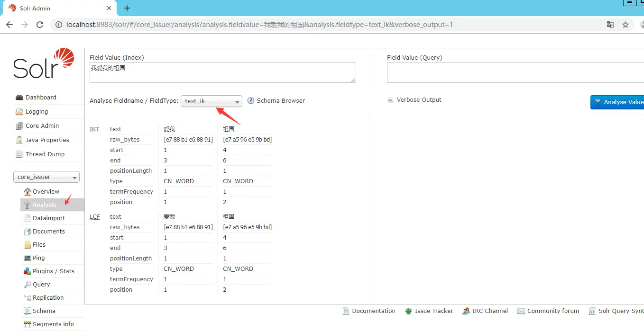
Task: Open the Issue Tracker link
Action: point(434,311)
